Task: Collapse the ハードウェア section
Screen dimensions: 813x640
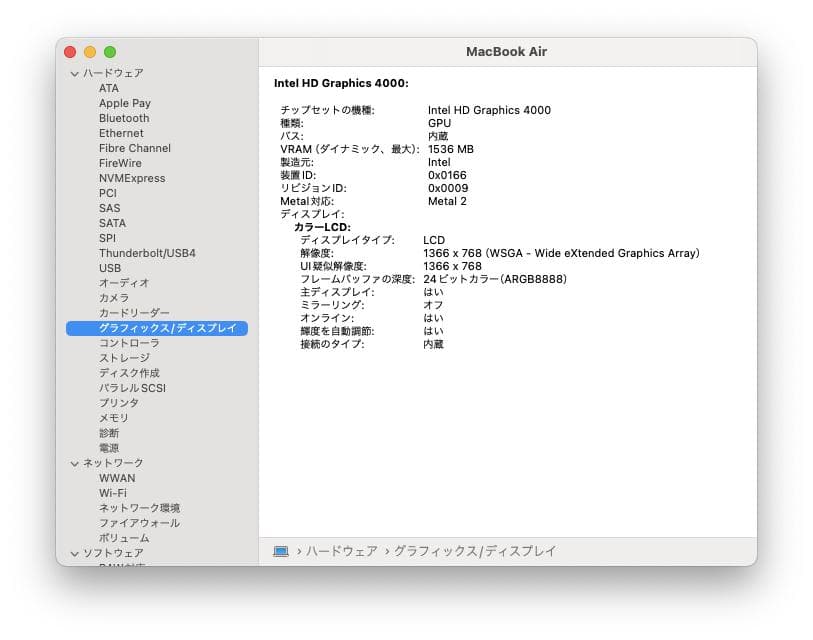Action: click(74, 73)
